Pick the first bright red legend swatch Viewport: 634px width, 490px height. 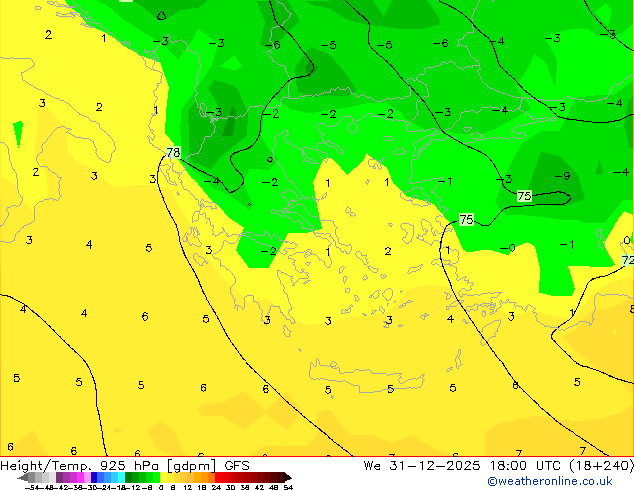click(219, 478)
